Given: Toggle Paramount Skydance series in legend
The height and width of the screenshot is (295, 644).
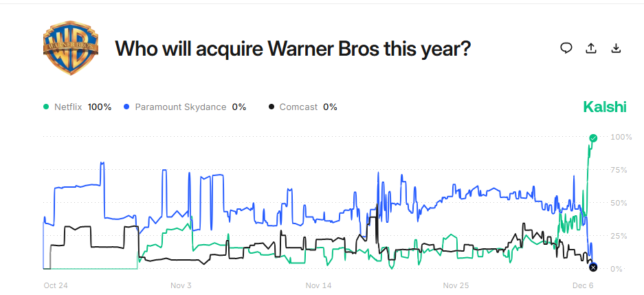Looking at the screenshot, I should click(x=180, y=107).
